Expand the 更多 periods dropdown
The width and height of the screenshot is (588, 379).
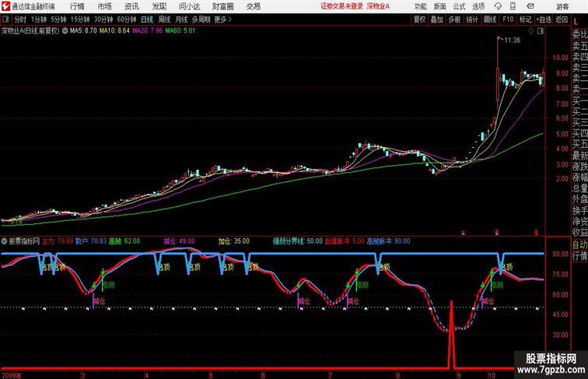222,19
